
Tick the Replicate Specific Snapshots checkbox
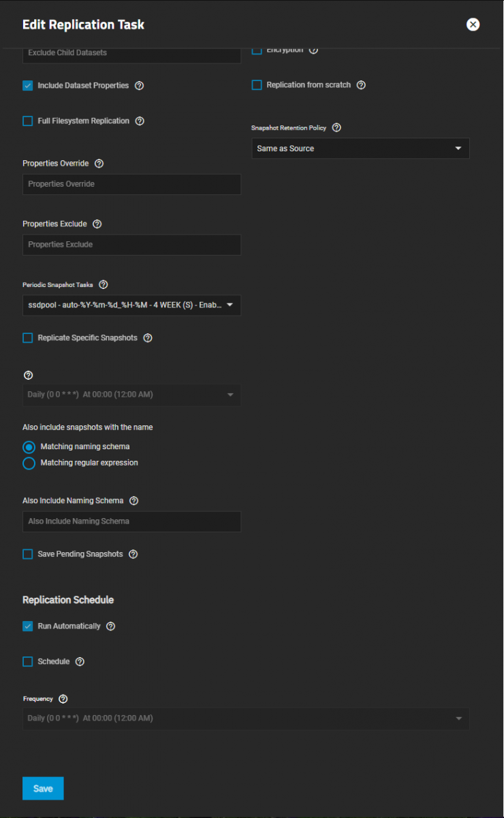(x=28, y=338)
